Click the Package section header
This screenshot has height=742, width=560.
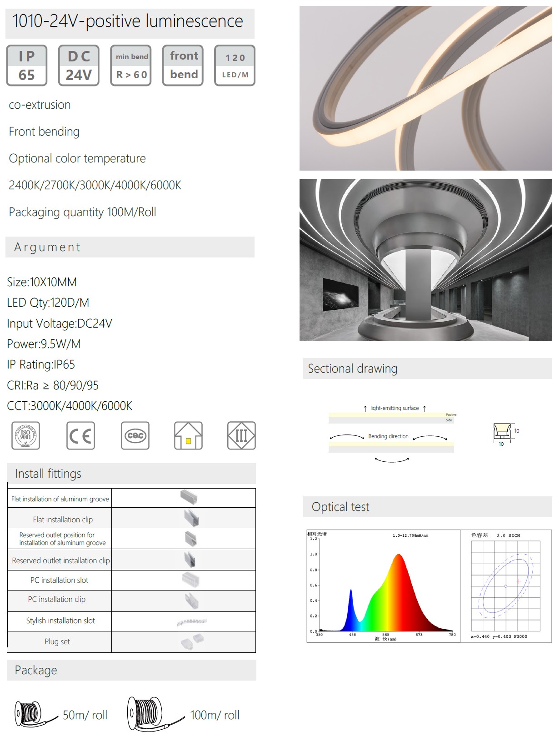[x=132, y=670]
